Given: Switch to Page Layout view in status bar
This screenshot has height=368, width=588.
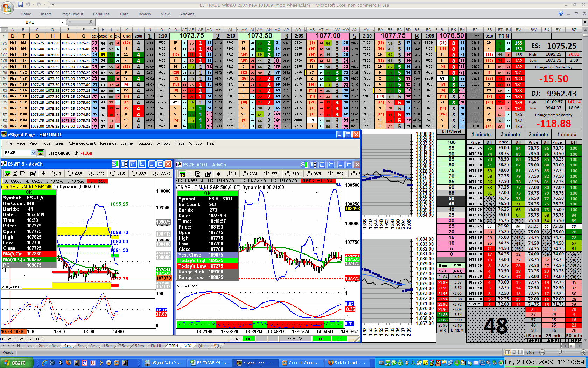Looking at the screenshot, I should 514,352.
